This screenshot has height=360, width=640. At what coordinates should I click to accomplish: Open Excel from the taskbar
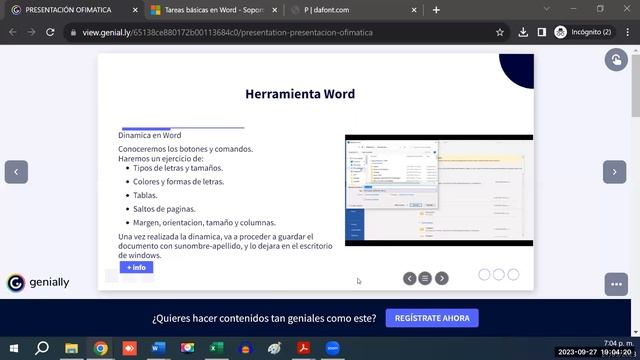(x=216, y=348)
